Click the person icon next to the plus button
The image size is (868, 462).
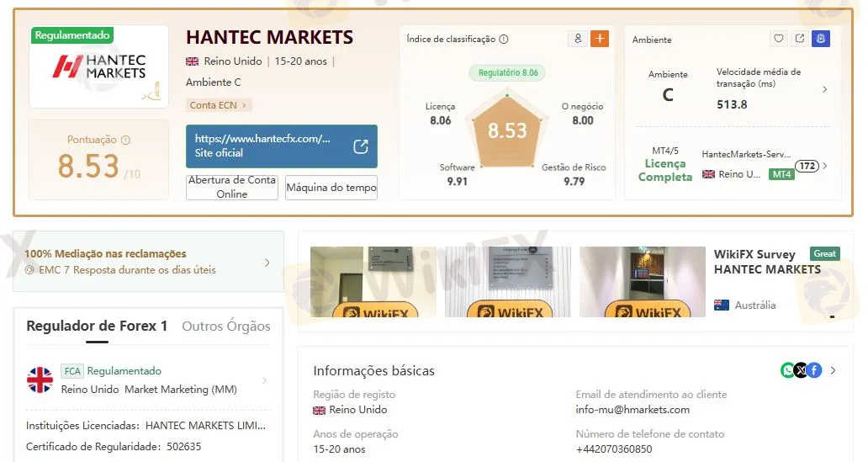pos(578,39)
